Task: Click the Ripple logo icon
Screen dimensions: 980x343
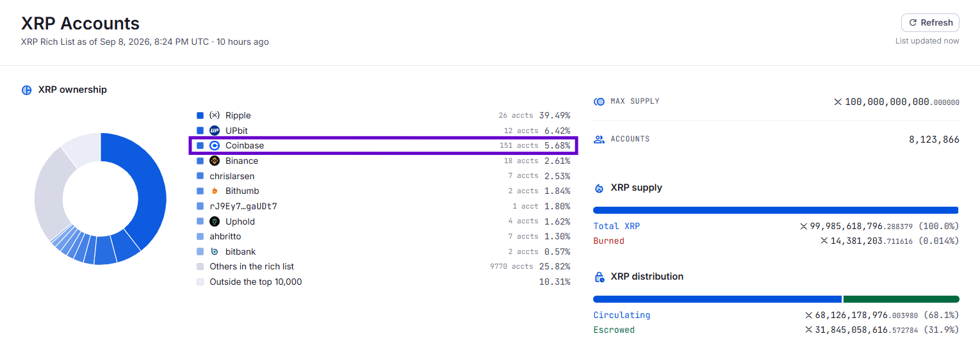Action: click(215, 115)
